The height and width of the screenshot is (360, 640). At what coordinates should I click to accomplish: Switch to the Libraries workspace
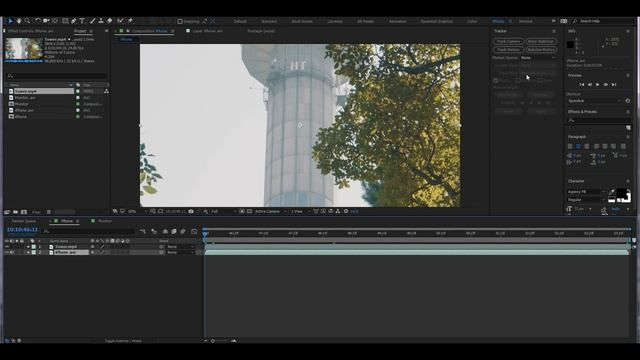[x=335, y=21]
